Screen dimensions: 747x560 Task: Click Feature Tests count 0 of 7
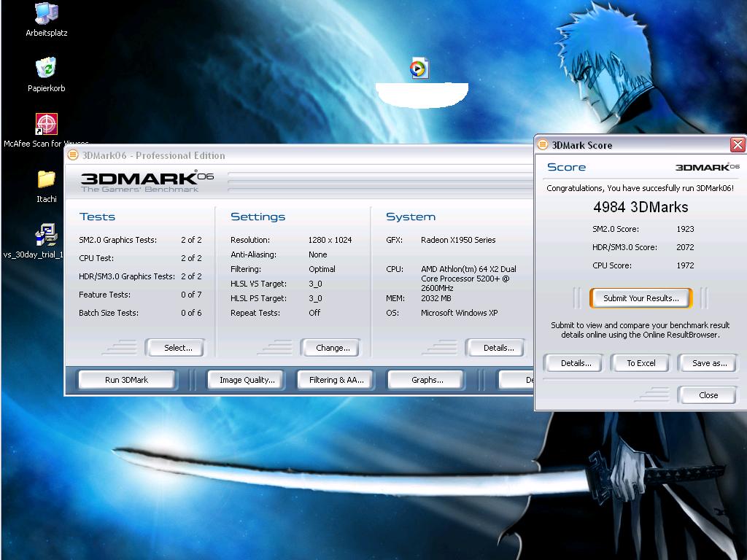[191, 295]
